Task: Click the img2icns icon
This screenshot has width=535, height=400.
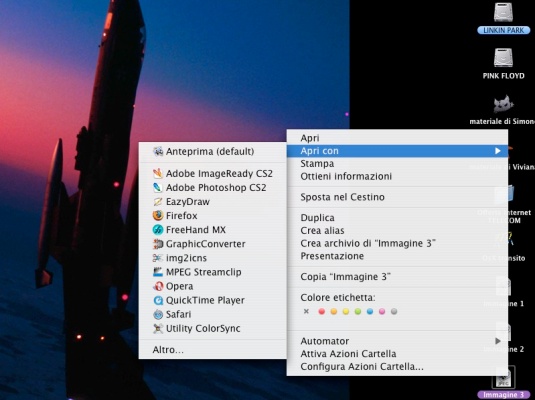Action: 158,258
